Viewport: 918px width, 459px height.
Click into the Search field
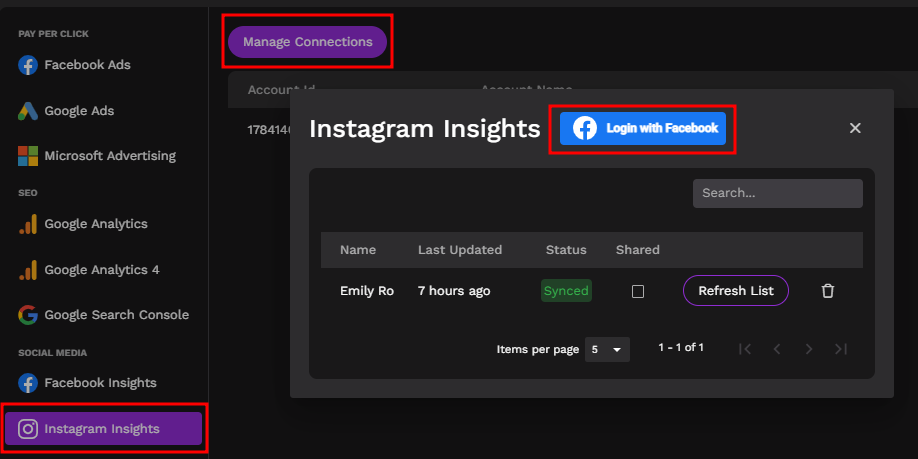(x=777, y=193)
